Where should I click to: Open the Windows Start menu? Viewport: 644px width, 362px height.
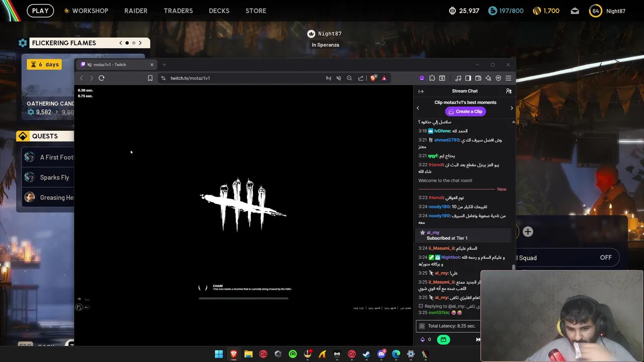click(219, 354)
